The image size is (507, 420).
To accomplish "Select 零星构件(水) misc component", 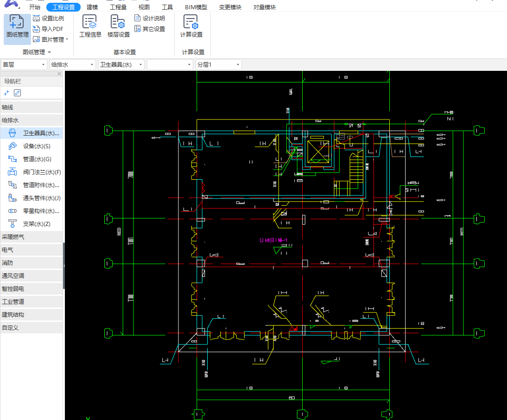I will tap(32, 211).
